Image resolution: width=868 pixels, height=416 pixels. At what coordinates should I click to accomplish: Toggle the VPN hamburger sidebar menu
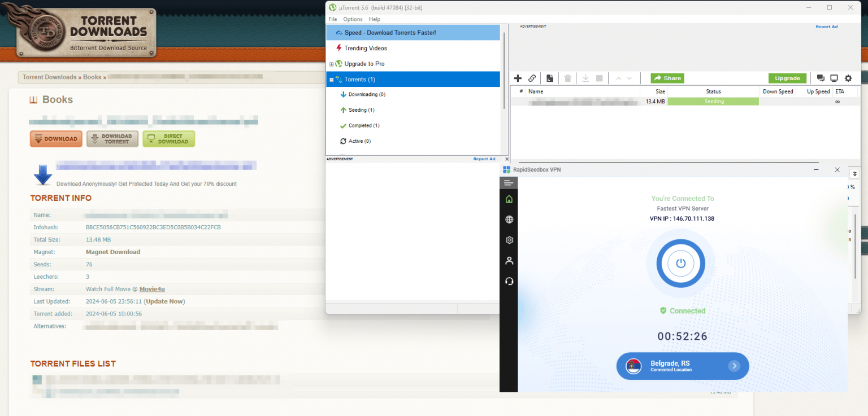(x=509, y=183)
